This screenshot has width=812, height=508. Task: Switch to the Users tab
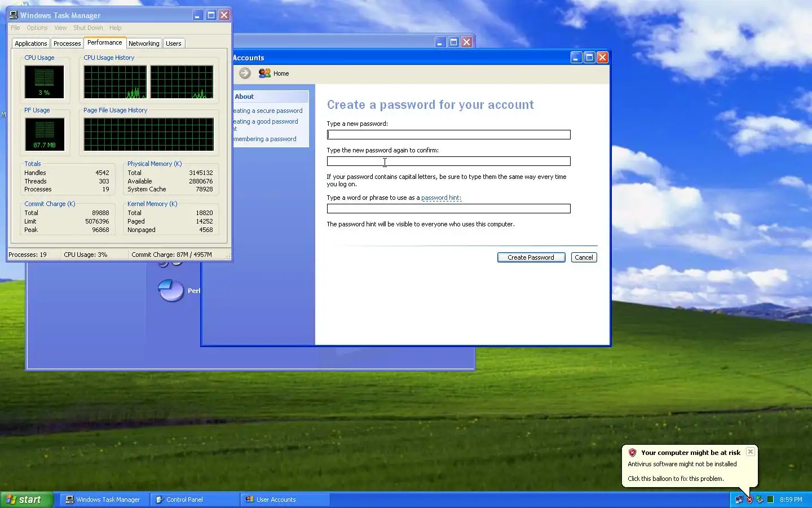click(174, 43)
